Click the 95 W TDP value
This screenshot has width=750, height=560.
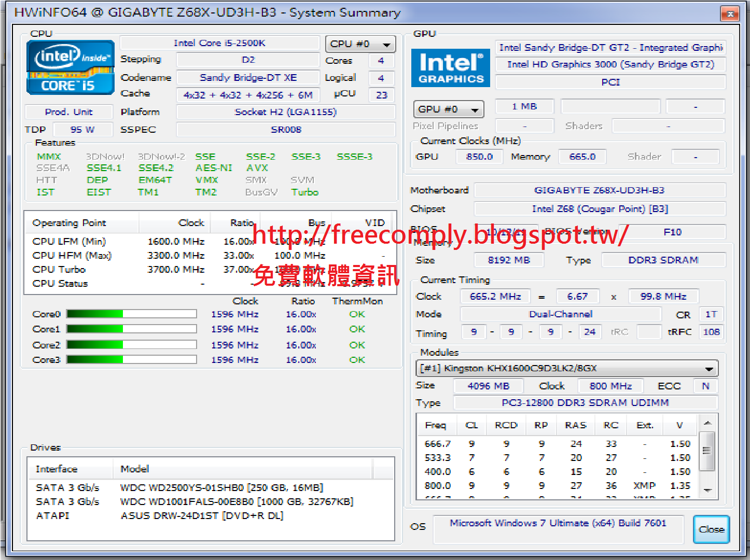click(83, 130)
